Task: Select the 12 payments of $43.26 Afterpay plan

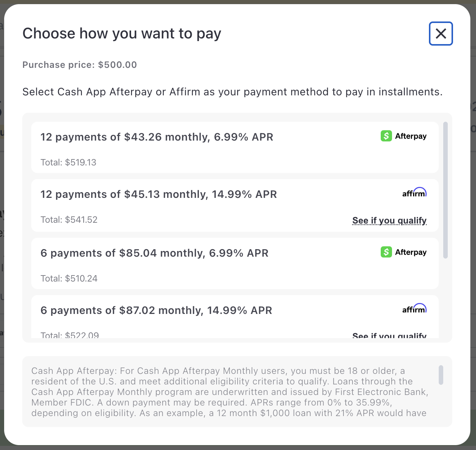Action: coord(188,147)
